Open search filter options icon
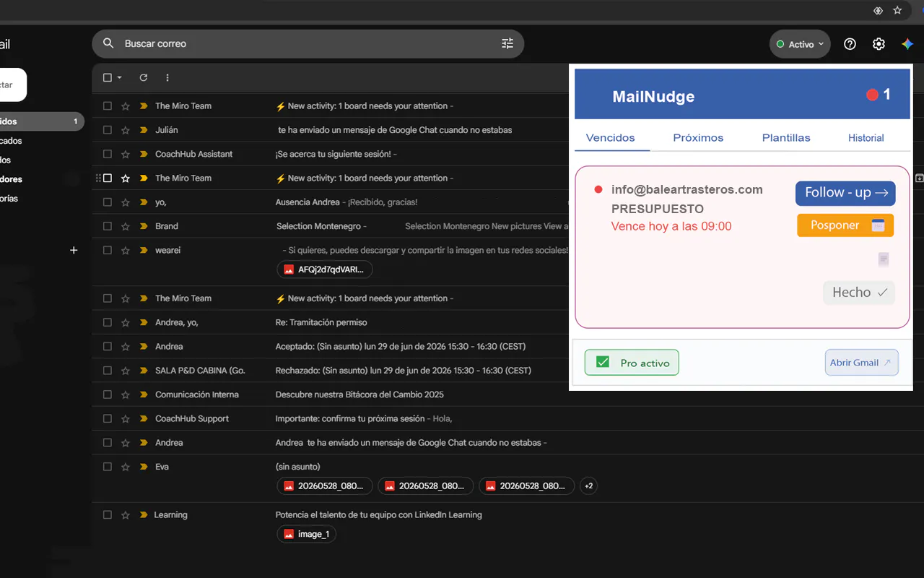This screenshot has height=578, width=924. click(x=507, y=43)
